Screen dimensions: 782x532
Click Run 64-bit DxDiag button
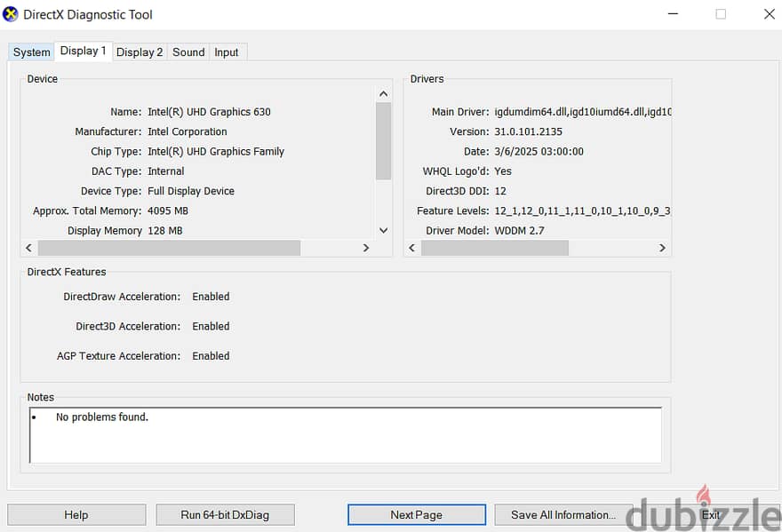tap(225, 514)
